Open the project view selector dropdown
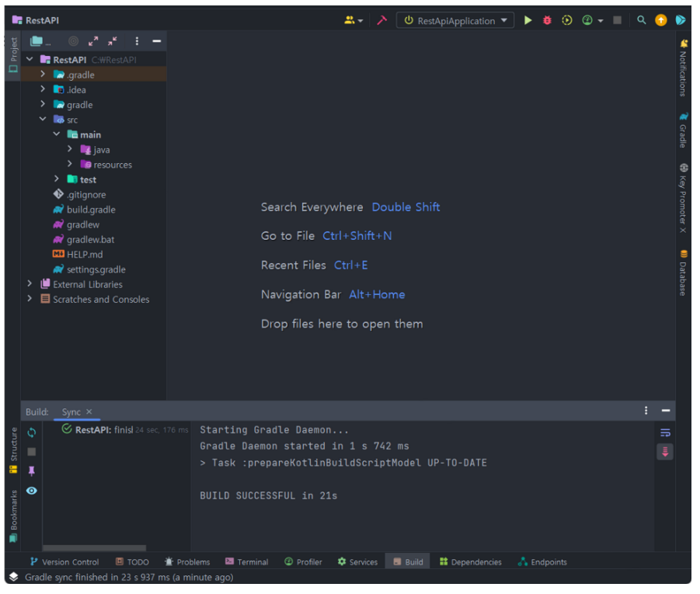This screenshot has height=594, width=700. pyautogui.click(x=40, y=41)
